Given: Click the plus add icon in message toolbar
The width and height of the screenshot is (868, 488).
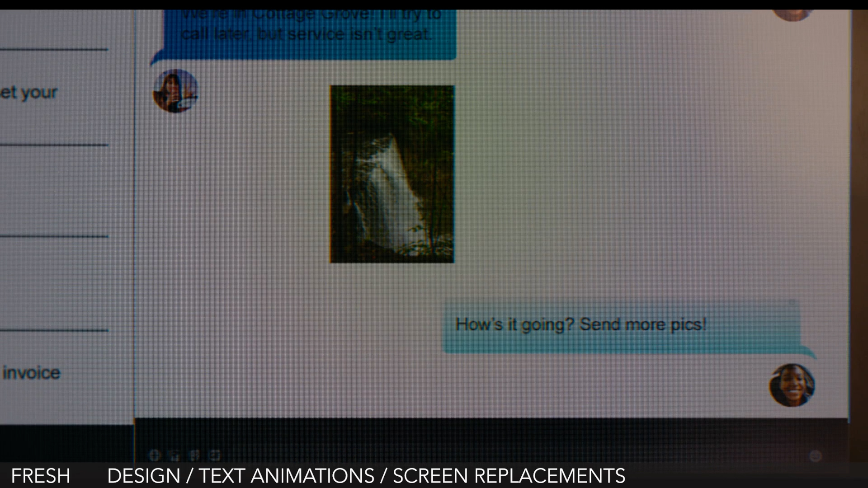Looking at the screenshot, I should pos(154,455).
